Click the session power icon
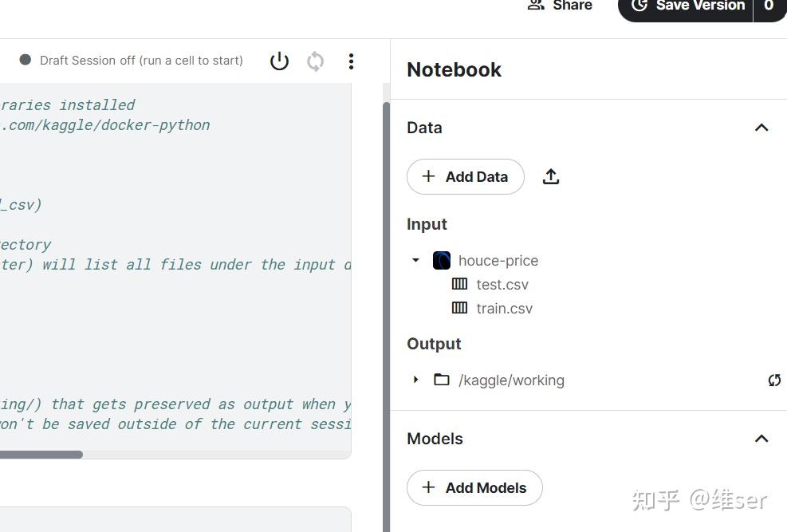This screenshot has height=532, width=787. tap(279, 61)
